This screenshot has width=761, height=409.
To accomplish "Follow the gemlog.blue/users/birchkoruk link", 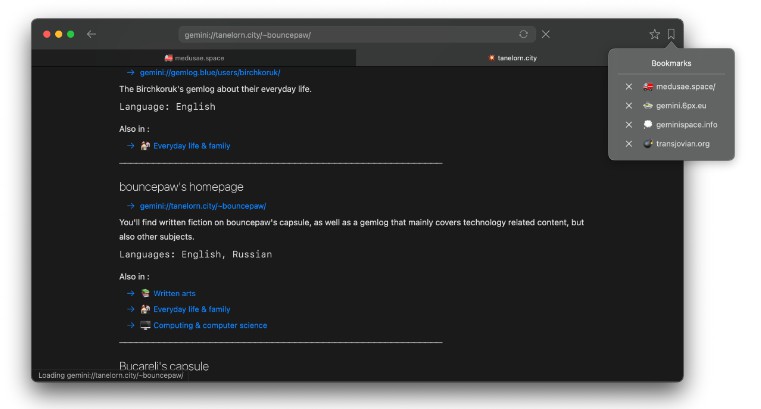I will point(210,72).
